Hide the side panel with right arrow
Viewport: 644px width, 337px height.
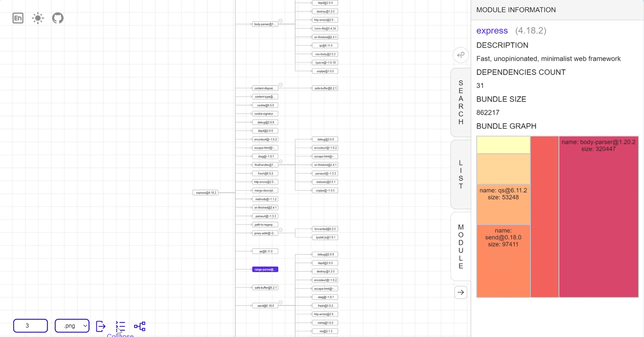tap(461, 292)
